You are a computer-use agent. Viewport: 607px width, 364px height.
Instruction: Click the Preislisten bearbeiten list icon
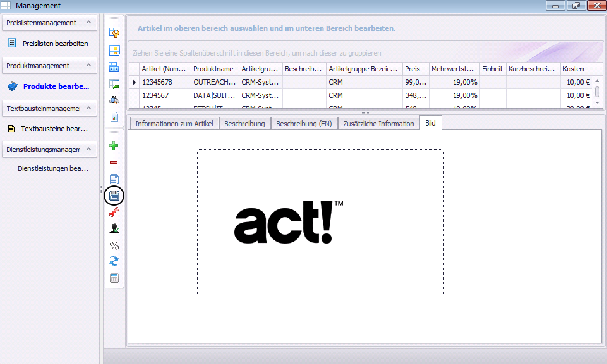(12, 43)
